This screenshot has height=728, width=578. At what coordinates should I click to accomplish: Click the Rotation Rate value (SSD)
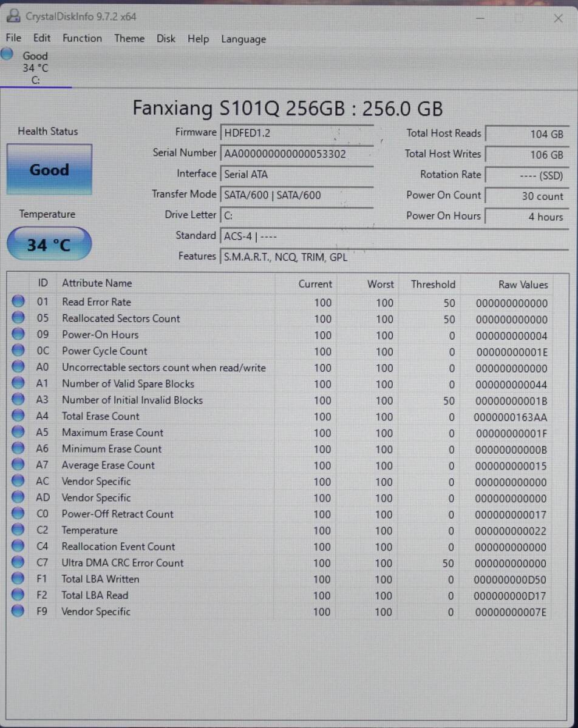coord(528,175)
